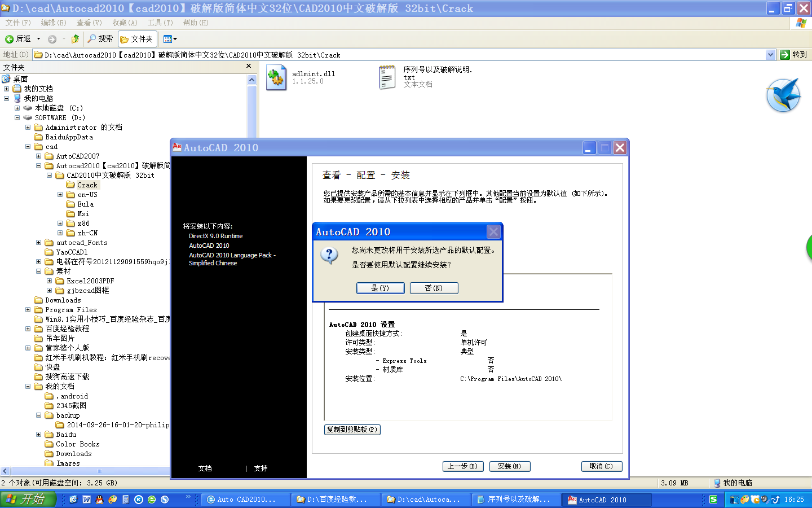
Task: Click the 取消(C) cancel button
Action: pos(602,466)
